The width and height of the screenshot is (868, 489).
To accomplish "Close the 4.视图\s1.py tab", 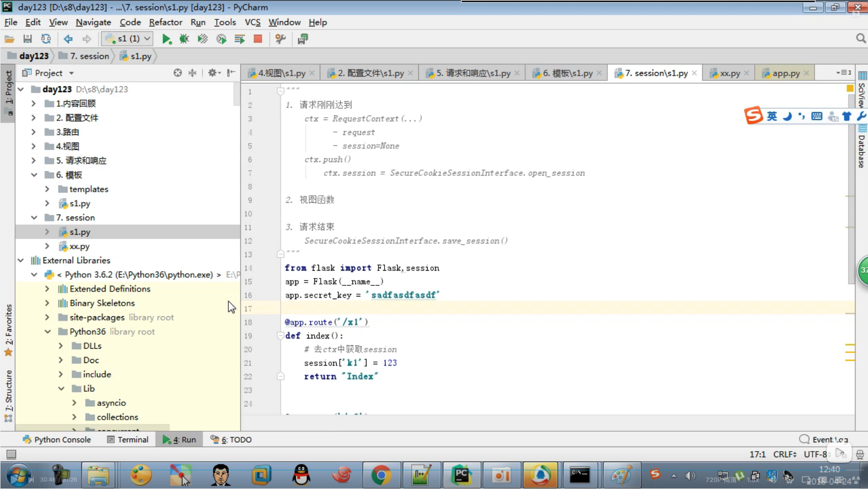I will point(312,73).
